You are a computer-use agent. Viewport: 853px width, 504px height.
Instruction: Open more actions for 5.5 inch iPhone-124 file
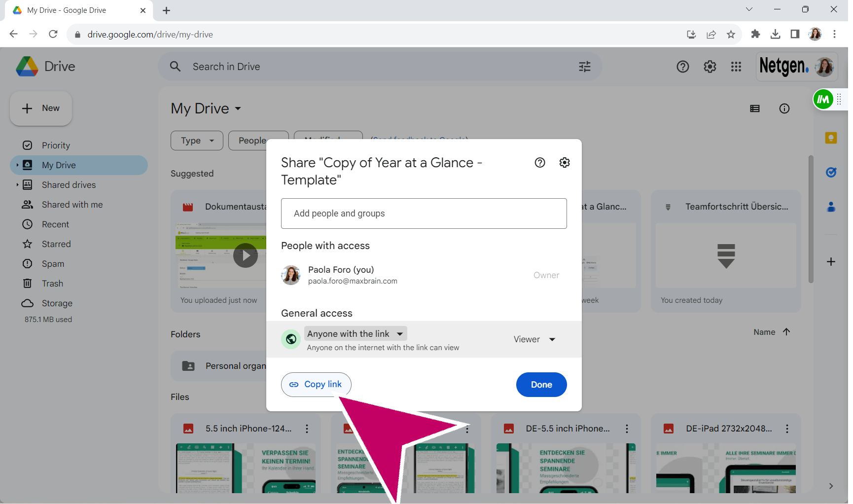point(307,429)
